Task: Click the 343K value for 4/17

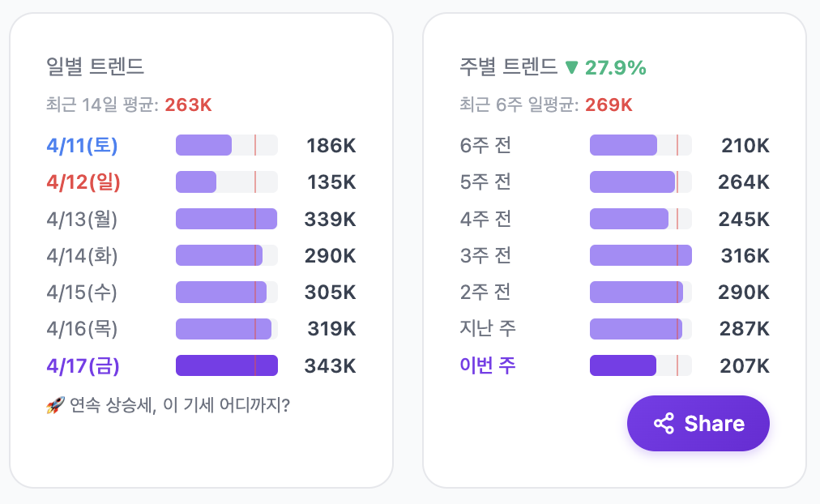Action: [330, 365]
